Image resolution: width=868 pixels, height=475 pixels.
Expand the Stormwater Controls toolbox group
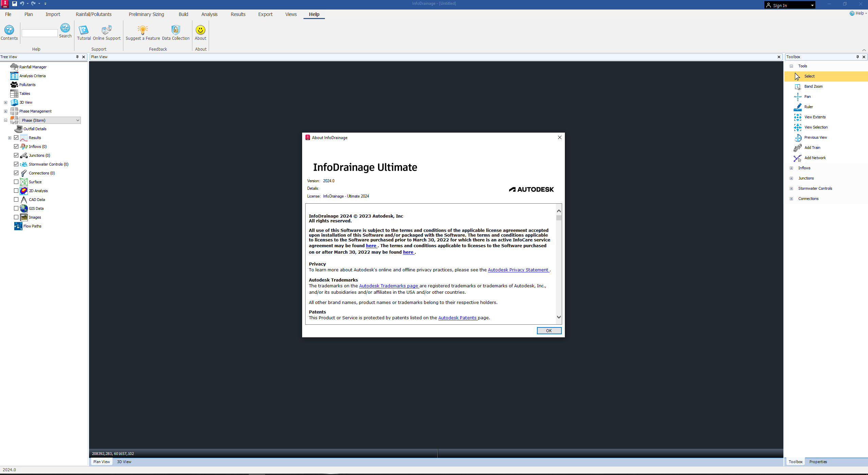click(791, 188)
